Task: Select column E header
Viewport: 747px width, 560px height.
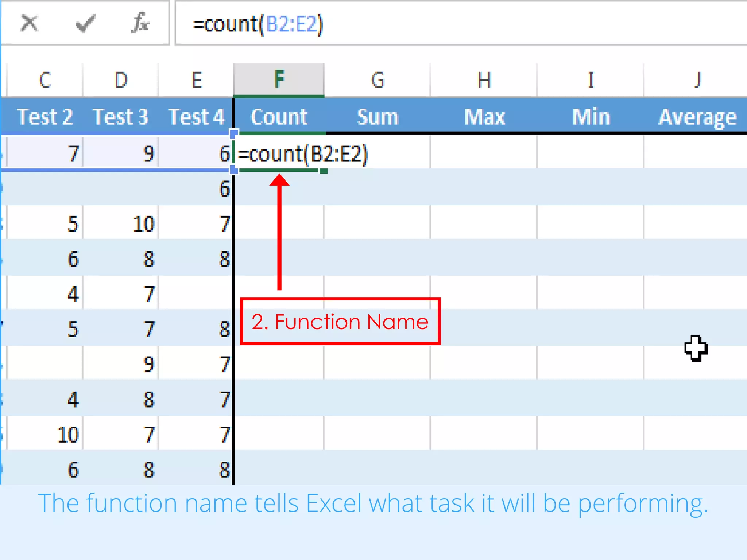Action: point(196,80)
